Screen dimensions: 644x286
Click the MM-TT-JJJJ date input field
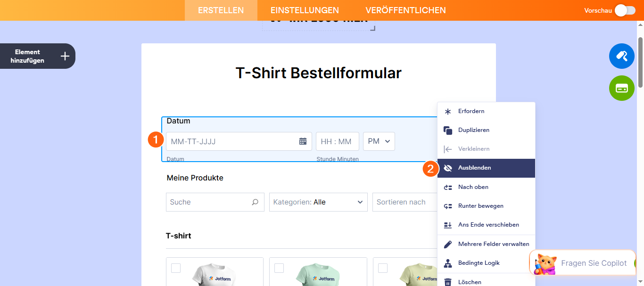click(x=239, y=141)
